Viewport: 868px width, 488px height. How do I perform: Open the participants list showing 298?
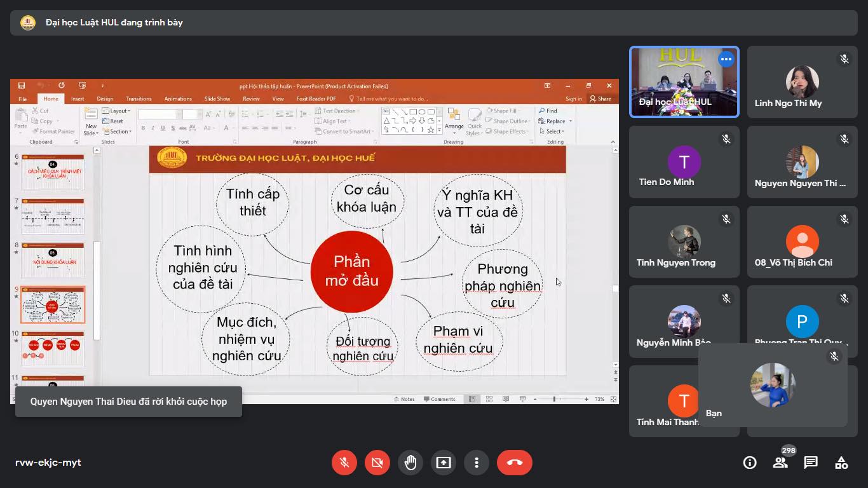tap(780, 463)
